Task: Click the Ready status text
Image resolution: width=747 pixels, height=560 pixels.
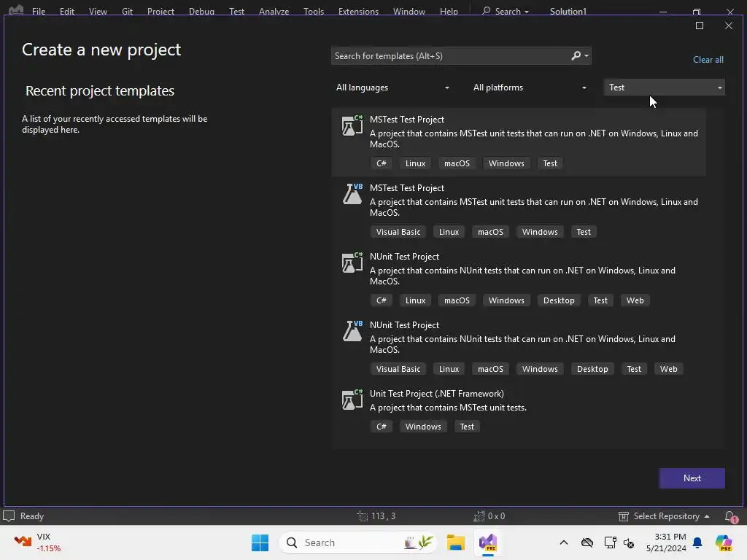Action: pyautogui.click(x=32, y=516)
